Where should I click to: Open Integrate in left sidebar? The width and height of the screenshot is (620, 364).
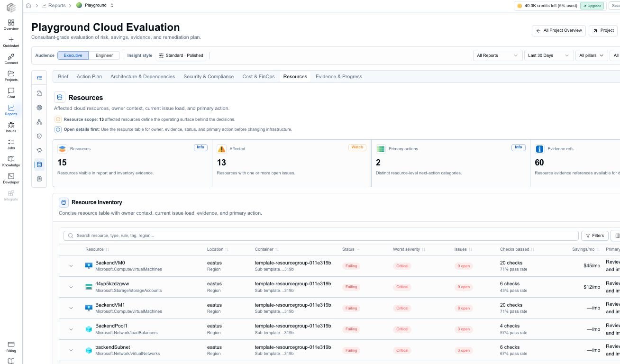pyautogui.click(x=11, y=196)
